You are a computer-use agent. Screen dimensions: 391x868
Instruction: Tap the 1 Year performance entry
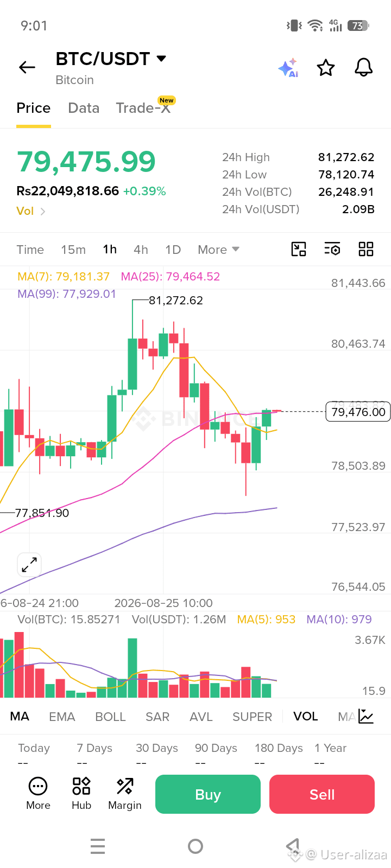tap(330, 755)
